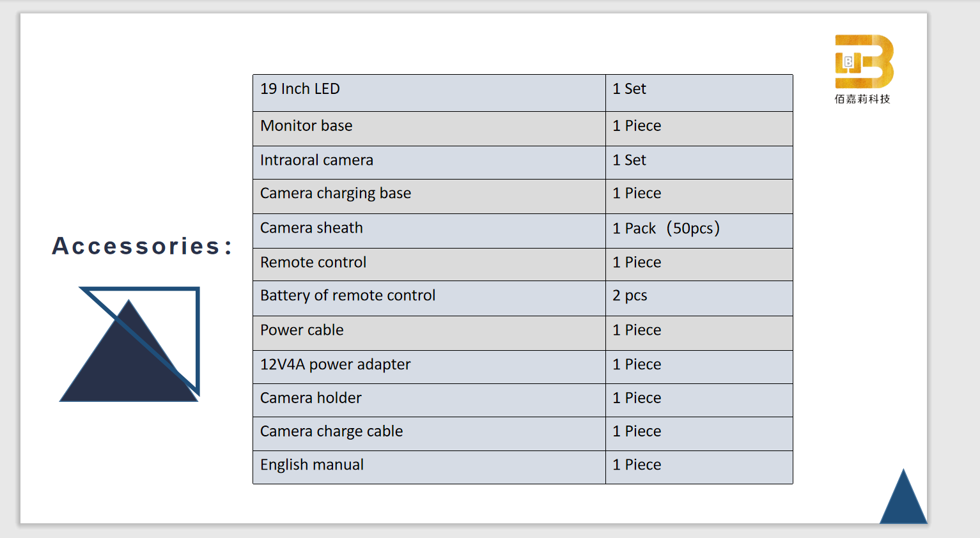Select the Monitor base table cell

(x=429, y=129)
